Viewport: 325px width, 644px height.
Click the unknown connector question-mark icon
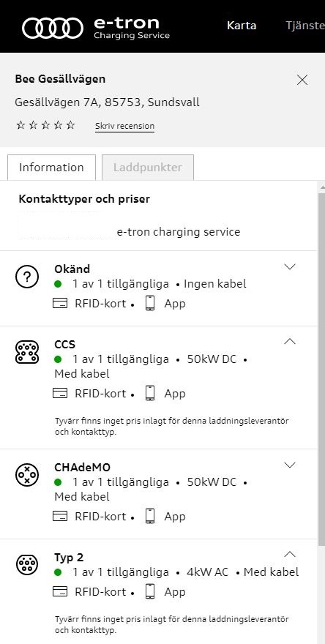point(27,277)
